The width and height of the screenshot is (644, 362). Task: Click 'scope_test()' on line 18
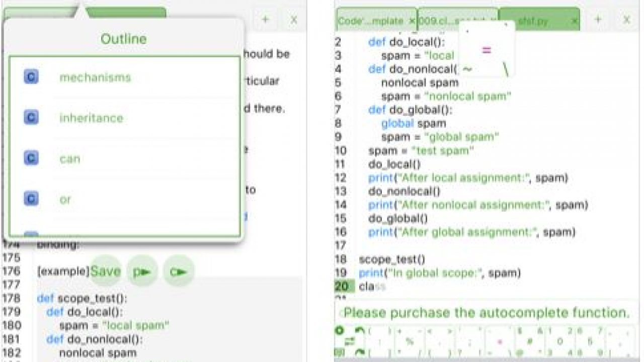(x=392, y=259)
